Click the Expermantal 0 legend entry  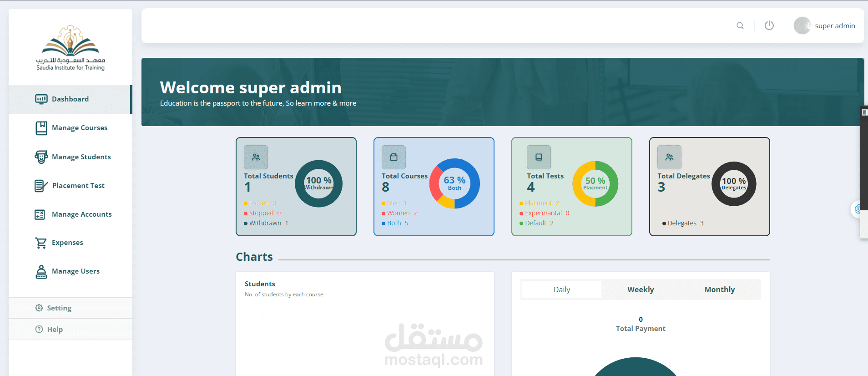point(545,213)
